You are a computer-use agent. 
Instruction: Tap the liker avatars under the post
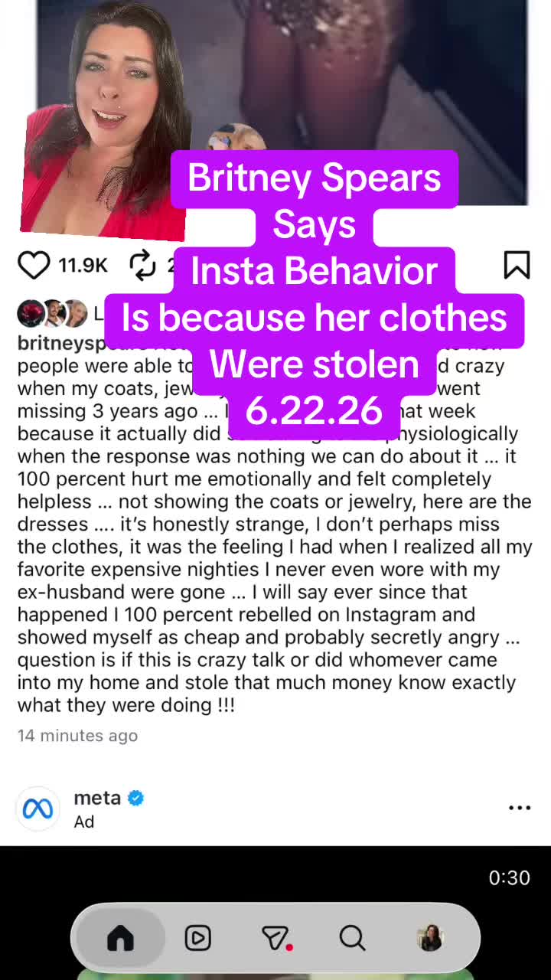point(52,313)
